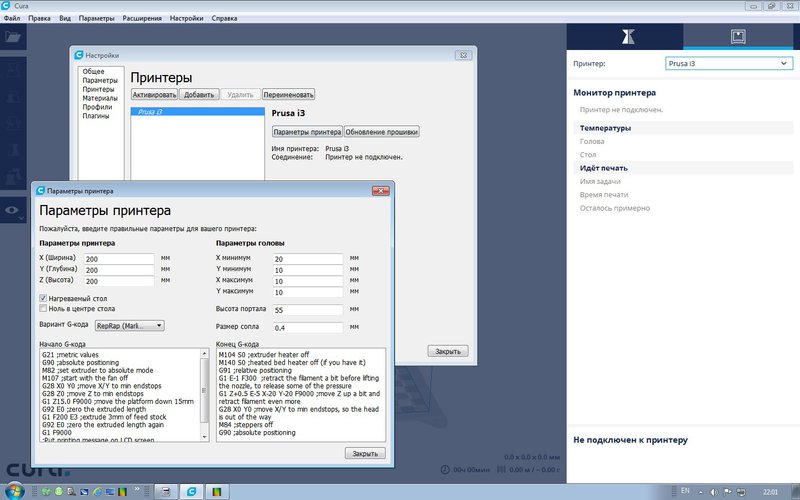Click the Windows Start button
800x500 pixels.
(15, 490)
